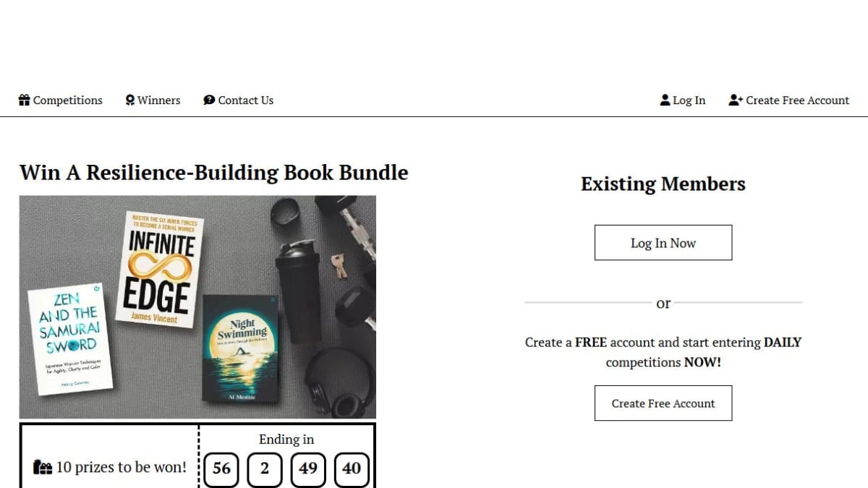
Task: Open the book bundle prize image
Action: [x=197, y=307]
